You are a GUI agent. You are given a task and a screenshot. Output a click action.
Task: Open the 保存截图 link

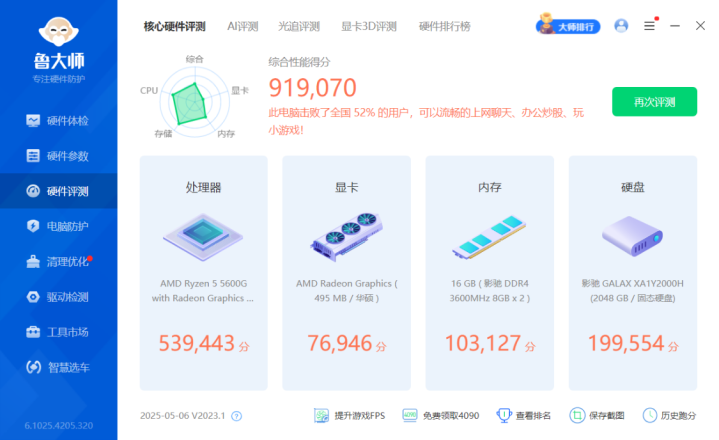point(607,416)
